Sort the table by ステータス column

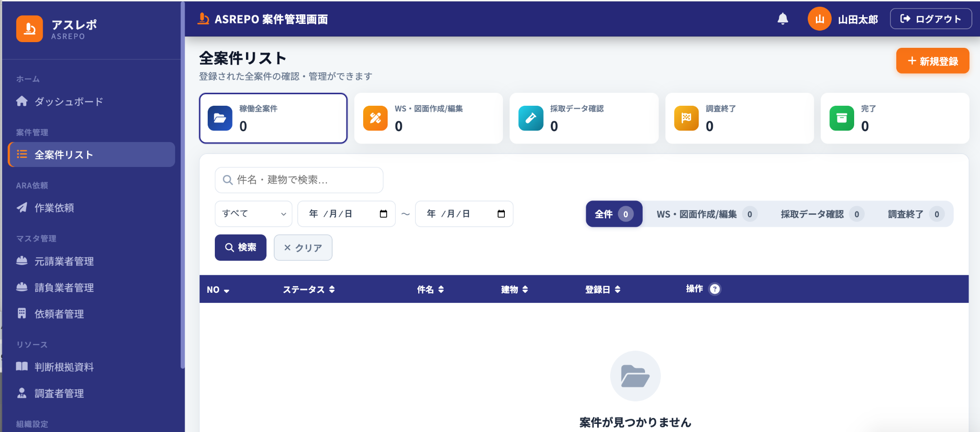(309, 289)
